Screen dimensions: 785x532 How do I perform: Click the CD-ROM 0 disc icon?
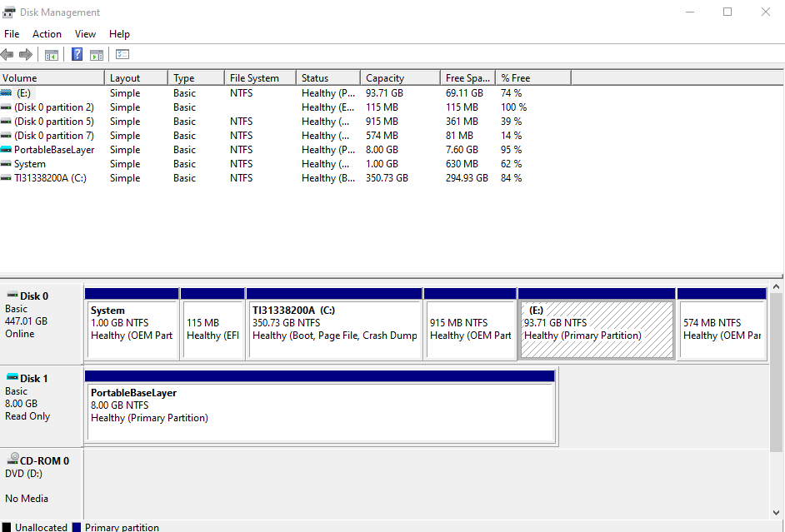(x=13, y=459)
